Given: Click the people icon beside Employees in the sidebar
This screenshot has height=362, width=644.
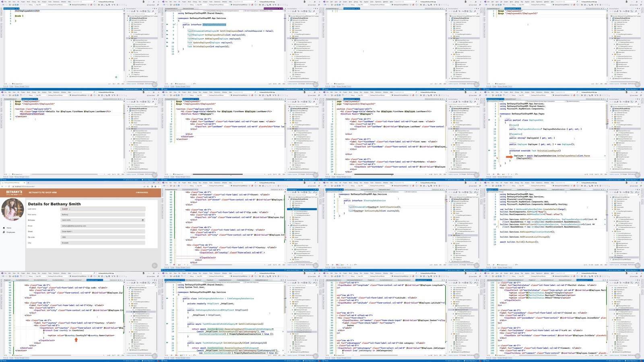Looking at the screenshot, I should tap(4, 232).
